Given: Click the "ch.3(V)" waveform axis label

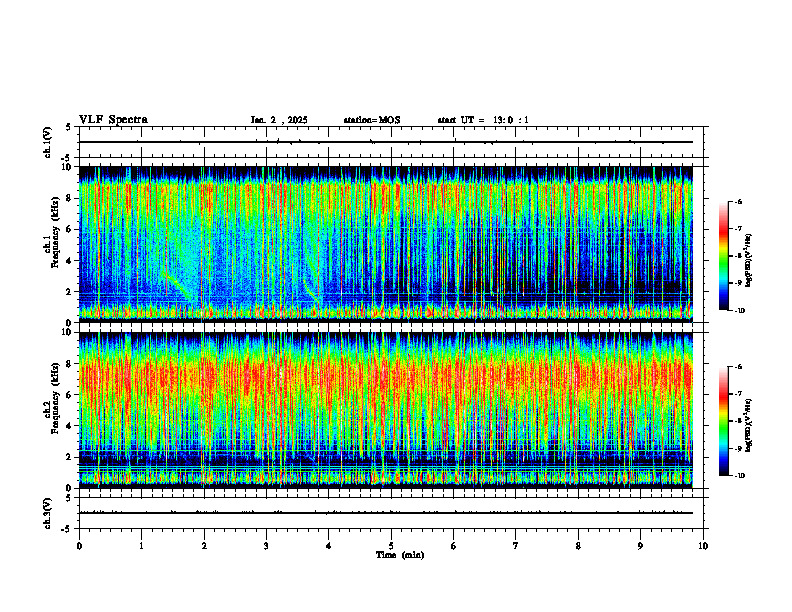Looking at the screenshot, I should pos(48,513).
